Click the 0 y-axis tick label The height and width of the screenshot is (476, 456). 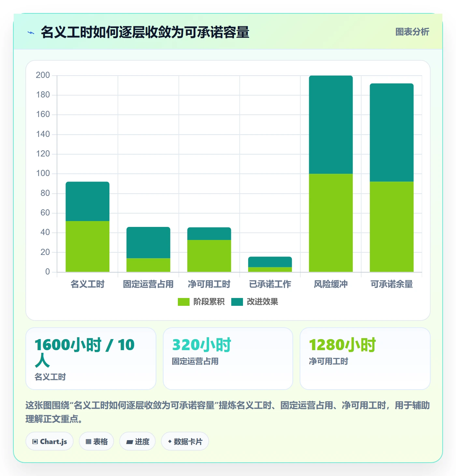point(48,272)
